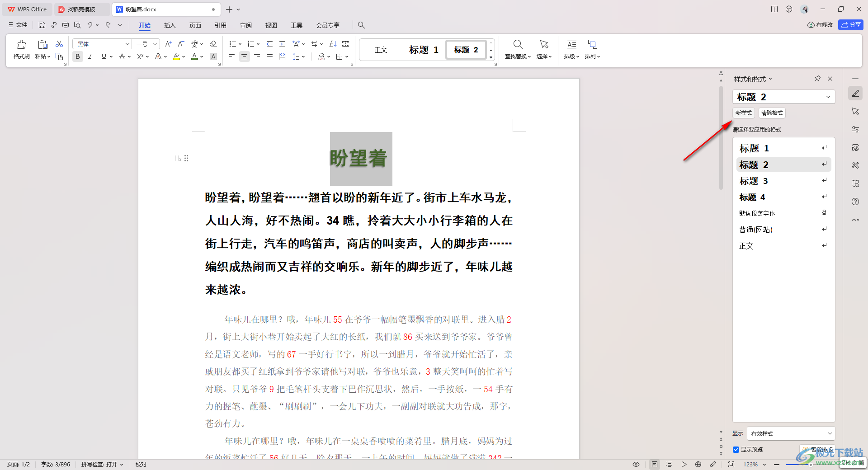Image resolution: width=868 pixels, height=470 pixels.
Task: Click the search icon in ribbon tab bar
Action: 361,25
